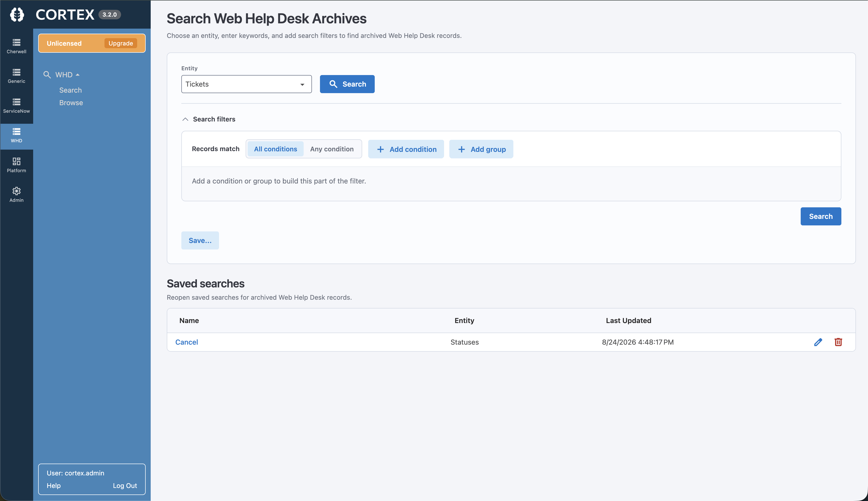Collapse the WHD menu caret
The image size is (868, 501).
point(78,75)
